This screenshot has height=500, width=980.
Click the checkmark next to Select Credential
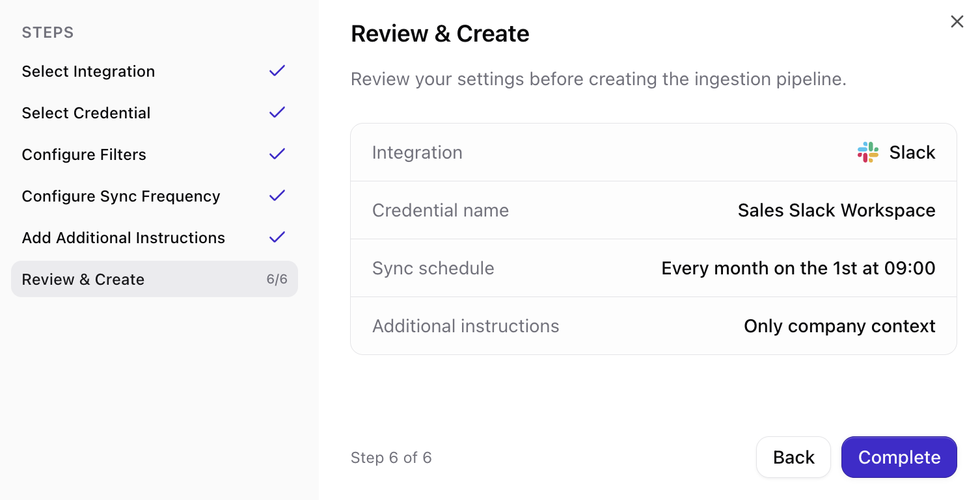(x=277, y=112)
